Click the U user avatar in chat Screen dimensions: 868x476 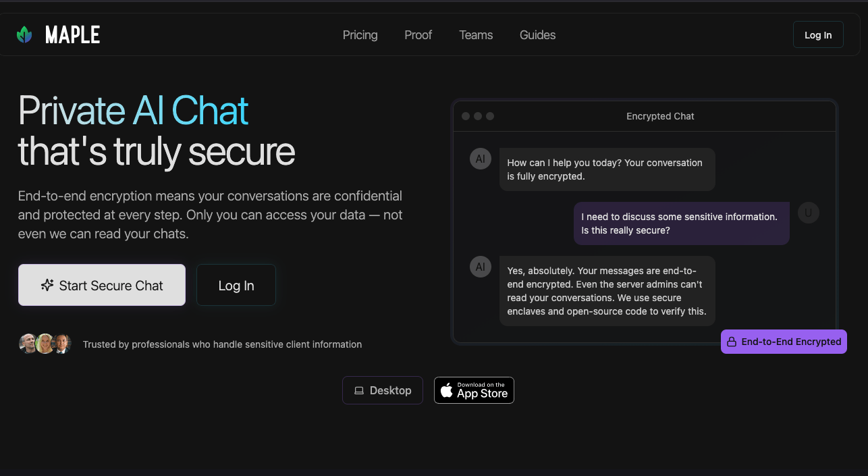coord(808,213)
